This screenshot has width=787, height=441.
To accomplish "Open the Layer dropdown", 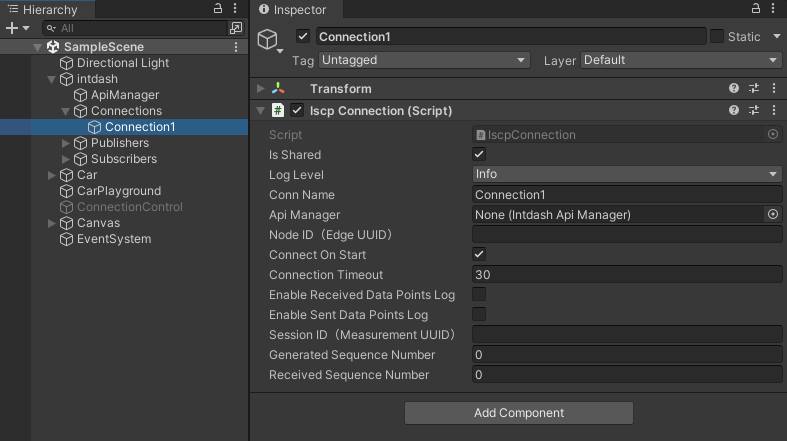I will coord(681,60).
